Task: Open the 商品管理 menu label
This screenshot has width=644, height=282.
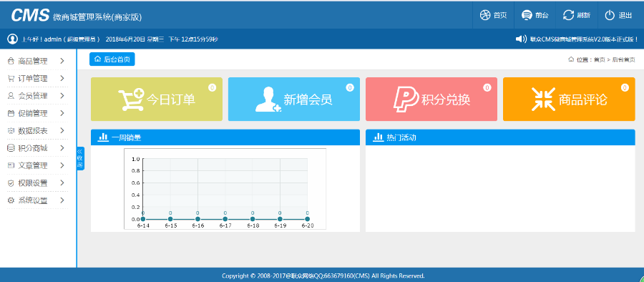Action: 33,62
